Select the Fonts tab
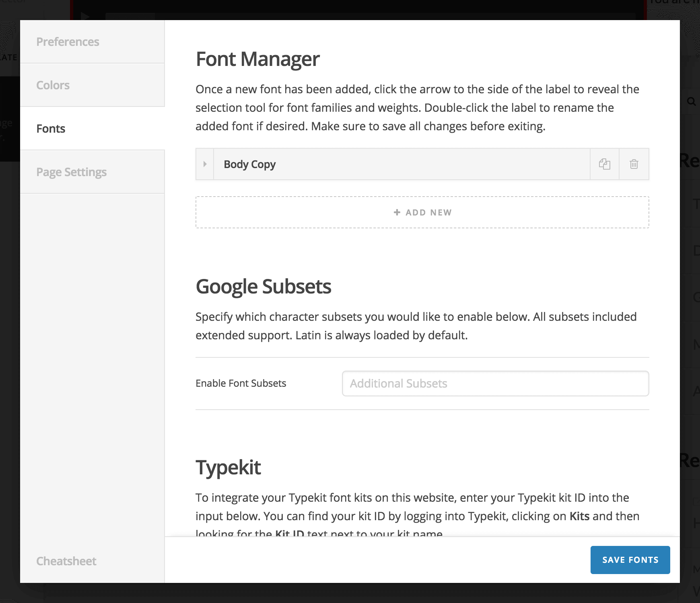The width and height of the screenshot is (700, 603). click(51, 129)
